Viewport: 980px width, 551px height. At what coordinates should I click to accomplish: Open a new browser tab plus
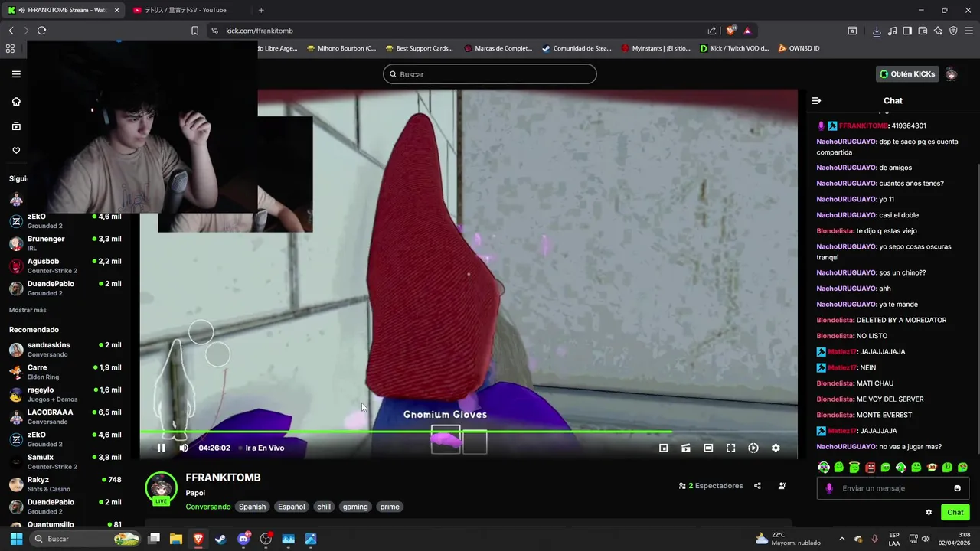(x=261, y=10)
